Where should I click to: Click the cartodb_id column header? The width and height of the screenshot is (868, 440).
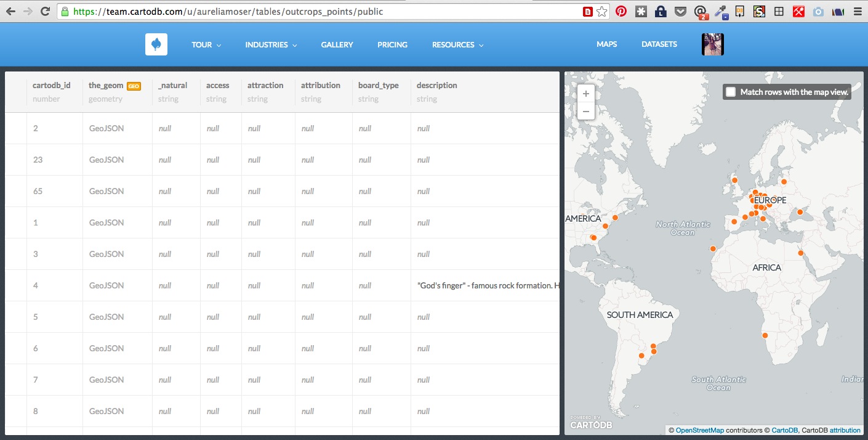pyautogui.click(x=52, y=86)
